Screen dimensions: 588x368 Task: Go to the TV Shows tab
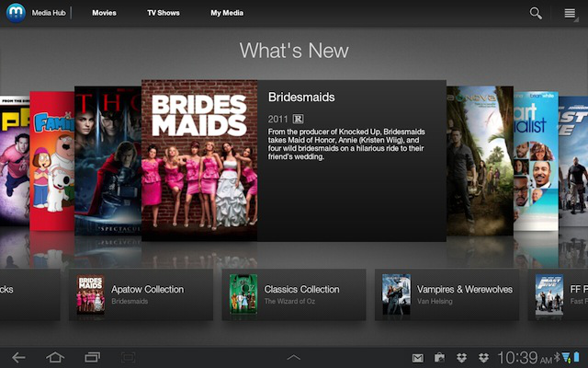(x=164, y=13)
